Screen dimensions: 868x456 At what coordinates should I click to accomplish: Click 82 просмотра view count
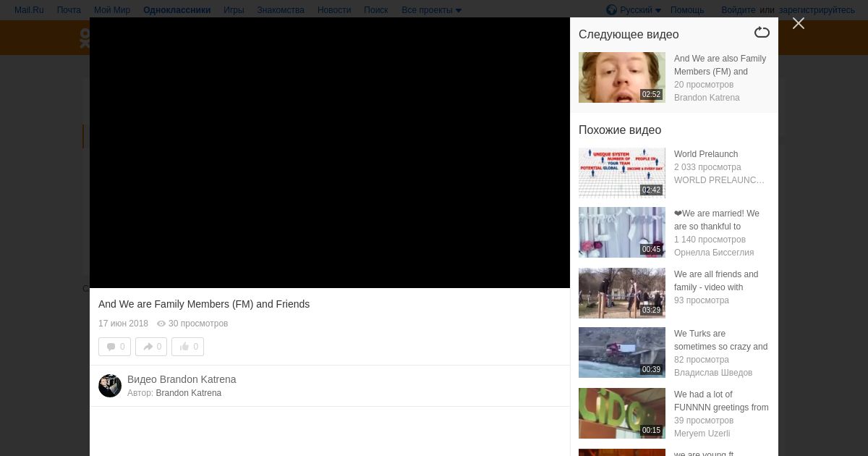tap(702, 360)
